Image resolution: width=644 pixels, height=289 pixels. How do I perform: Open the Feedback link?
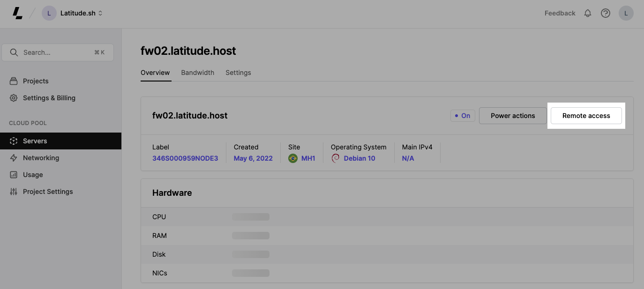point(560,13)
